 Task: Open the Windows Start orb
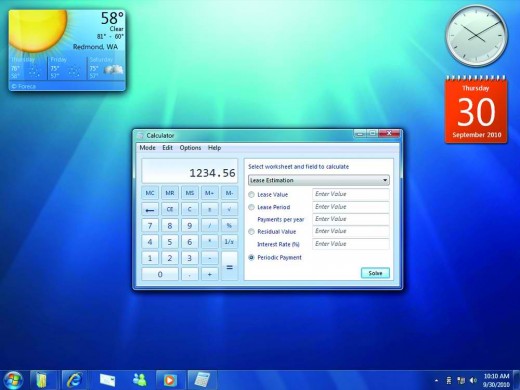(13, 380)
